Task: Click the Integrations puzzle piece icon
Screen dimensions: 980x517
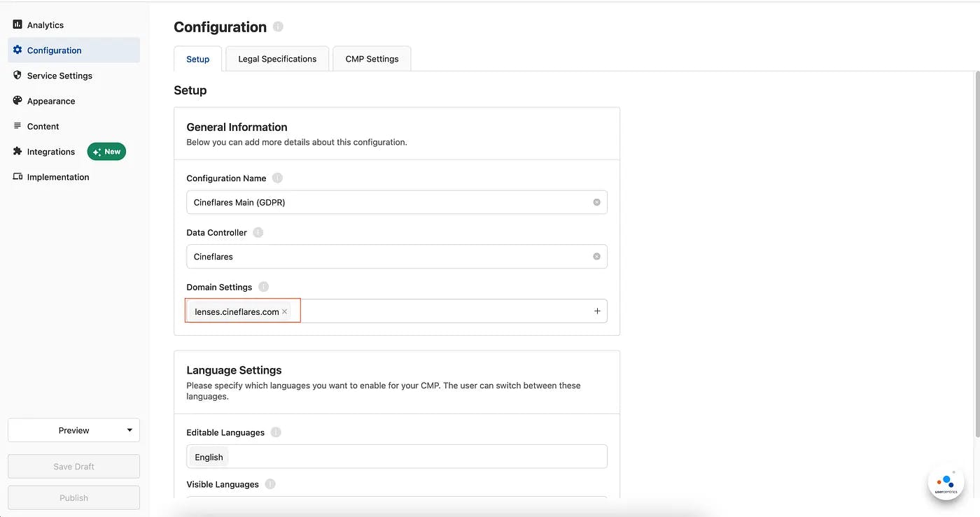Action: click(x=17, y=152)
